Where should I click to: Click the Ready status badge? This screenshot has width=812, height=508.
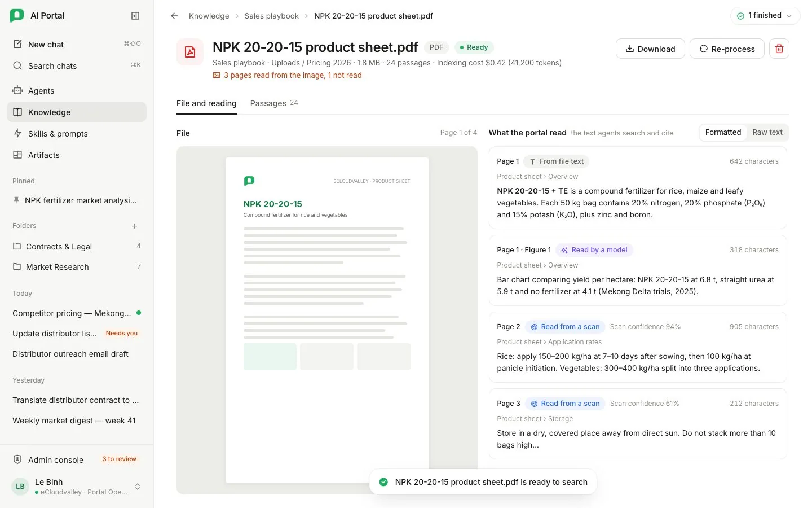coord(474,47)
